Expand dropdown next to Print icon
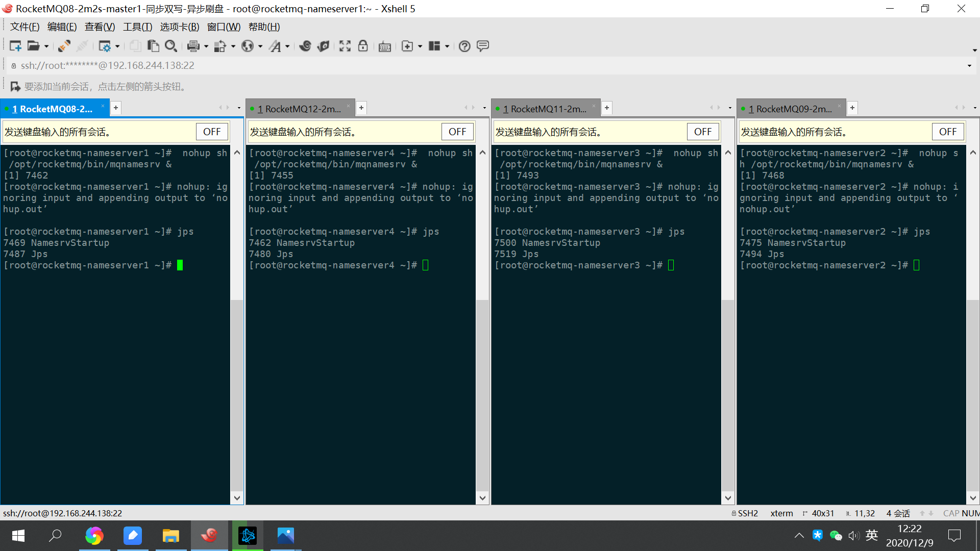The height and width of the screenshot is (551, 980). [206, 46]
